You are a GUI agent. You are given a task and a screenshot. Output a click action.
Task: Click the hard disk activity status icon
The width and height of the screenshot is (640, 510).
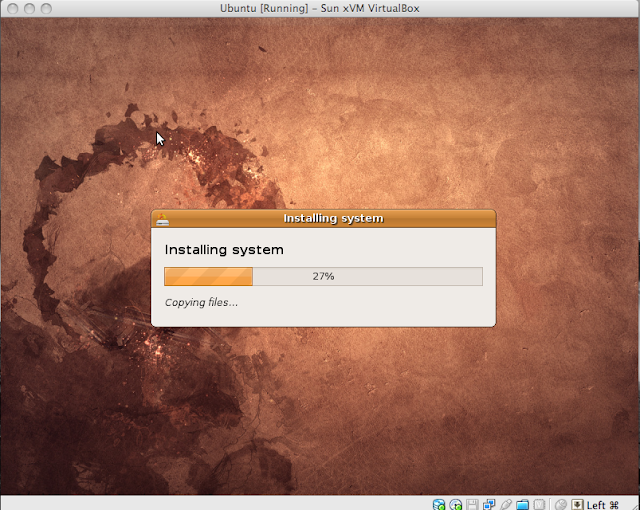coord(439,505)
